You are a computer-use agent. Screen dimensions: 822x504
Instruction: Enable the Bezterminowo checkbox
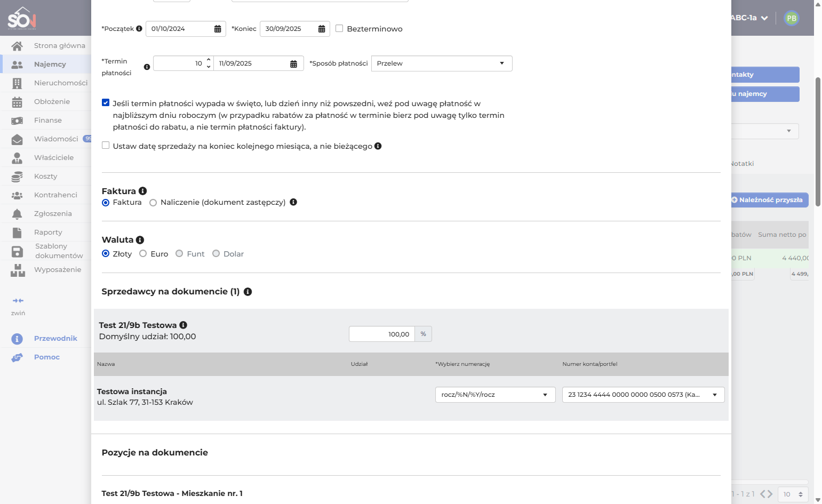(x=339, y=29)
